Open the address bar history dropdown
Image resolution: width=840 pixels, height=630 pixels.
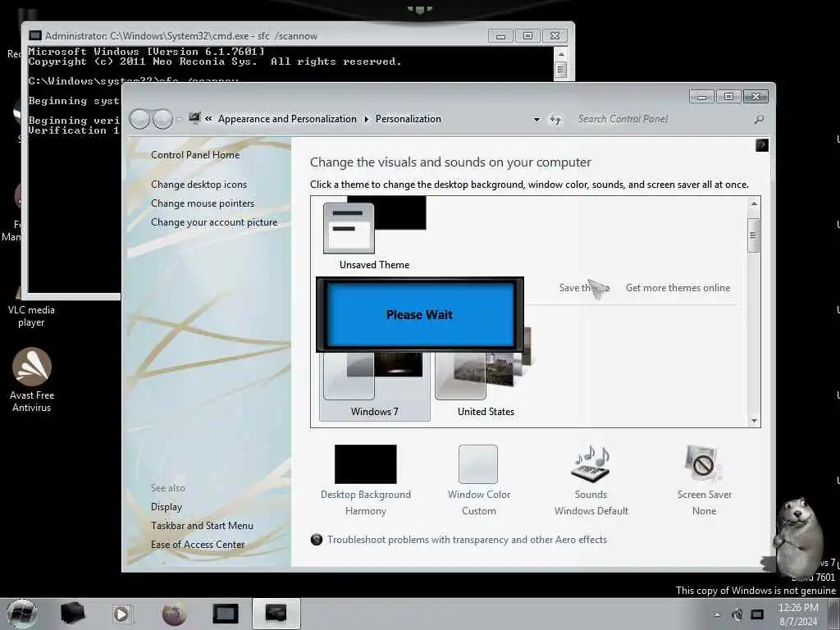(x=536, y=120)
